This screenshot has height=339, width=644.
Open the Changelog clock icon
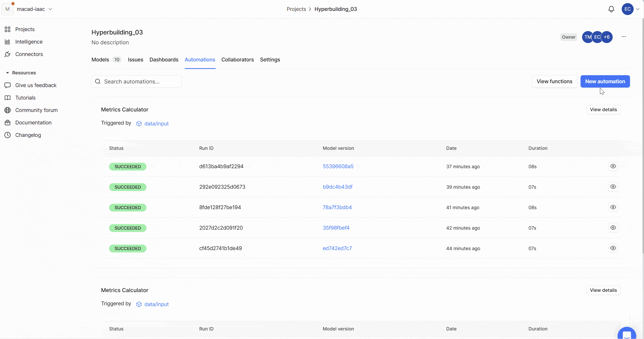tap(8, 135)
